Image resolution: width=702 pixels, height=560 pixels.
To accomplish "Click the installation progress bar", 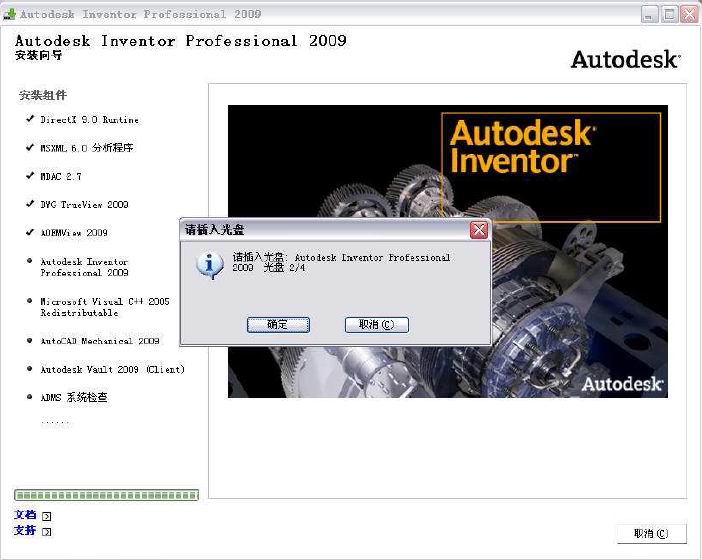I will 107,495.
